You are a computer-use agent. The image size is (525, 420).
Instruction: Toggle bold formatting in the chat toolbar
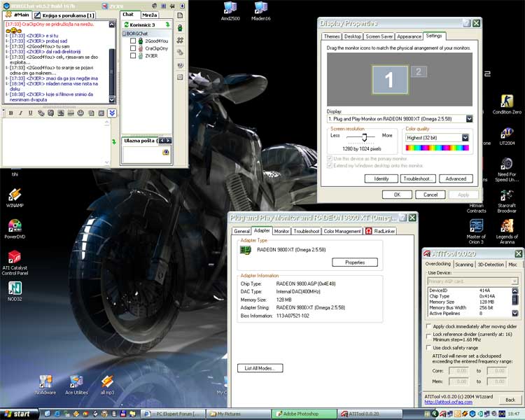pos(10,113)
